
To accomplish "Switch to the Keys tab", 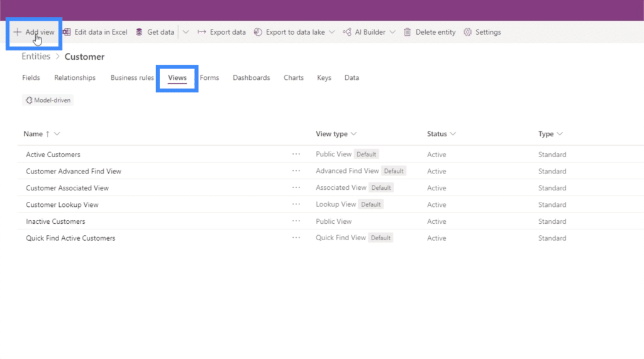I will coord(324,77).
